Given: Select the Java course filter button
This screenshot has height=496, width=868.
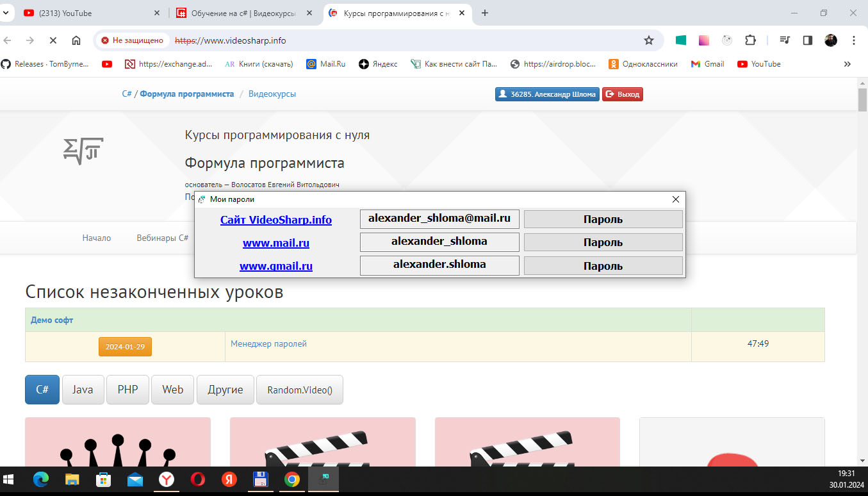Looking at the screenshot, I should click(83, 390).
